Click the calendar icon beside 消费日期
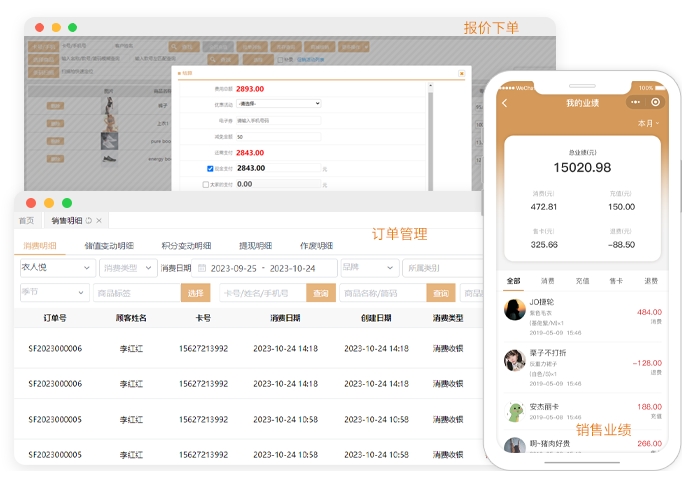The height and width of the screenshot is (481, 691). click(202, 268)
